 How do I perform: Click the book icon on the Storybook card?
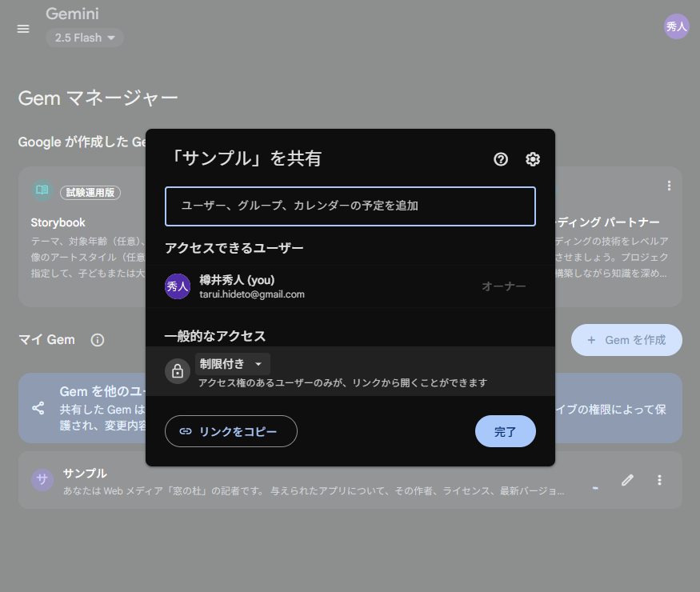42,192
